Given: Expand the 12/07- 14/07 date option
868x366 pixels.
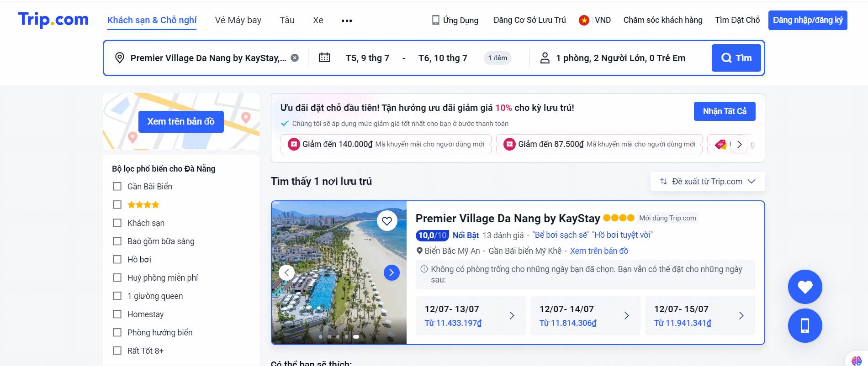Looking at the screenshot, I should [585, 316].
